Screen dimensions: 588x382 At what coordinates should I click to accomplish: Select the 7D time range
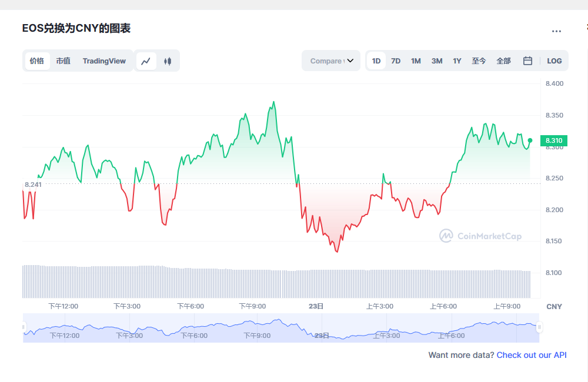tap(396, 61)
